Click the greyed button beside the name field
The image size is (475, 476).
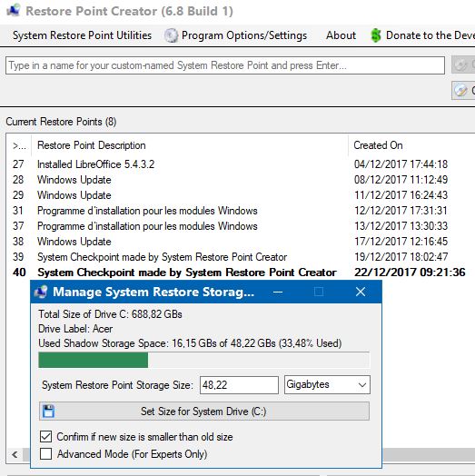pyautogui.click(x=463, y=64)
